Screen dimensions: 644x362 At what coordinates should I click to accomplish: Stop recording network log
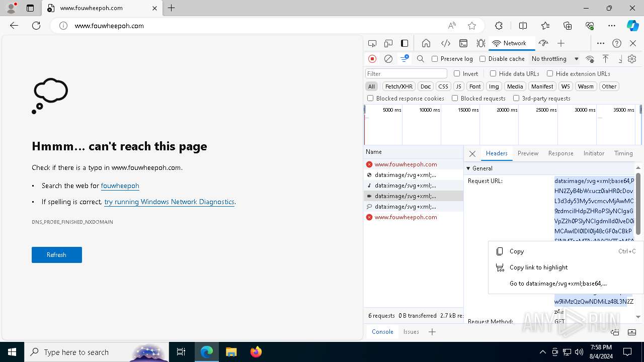pyautogui.click(x=372, y=59)
